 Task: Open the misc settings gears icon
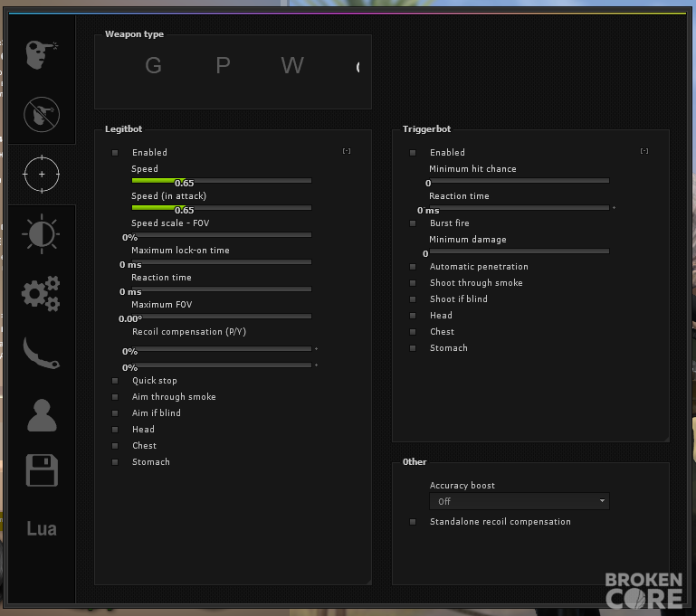click(41, 294)
